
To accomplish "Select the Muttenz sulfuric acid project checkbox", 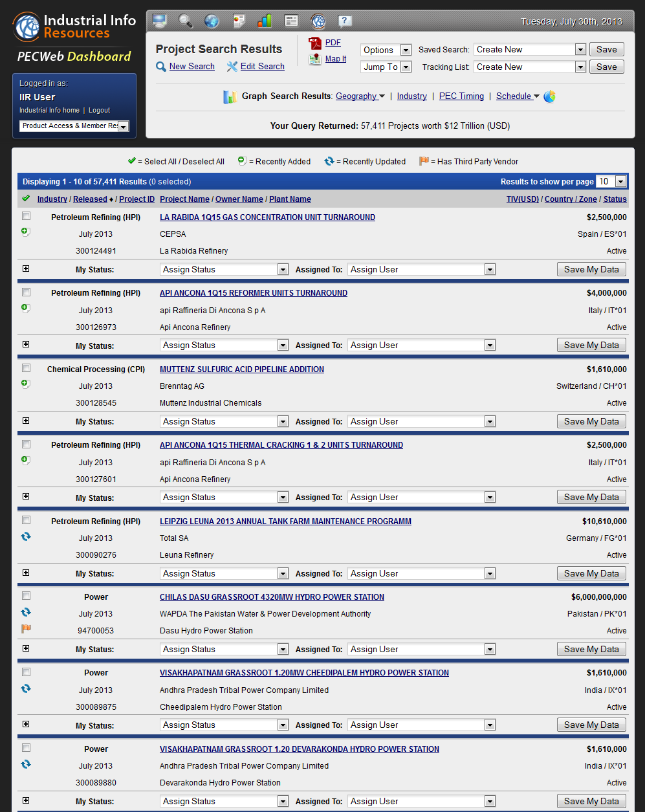I will pyautogui.click(x=27, y=368).
